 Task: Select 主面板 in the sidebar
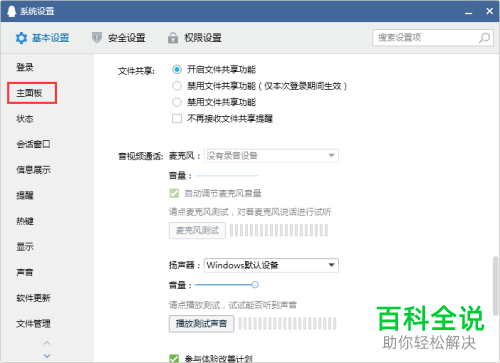pyautogui.click(x=29, y=93)
